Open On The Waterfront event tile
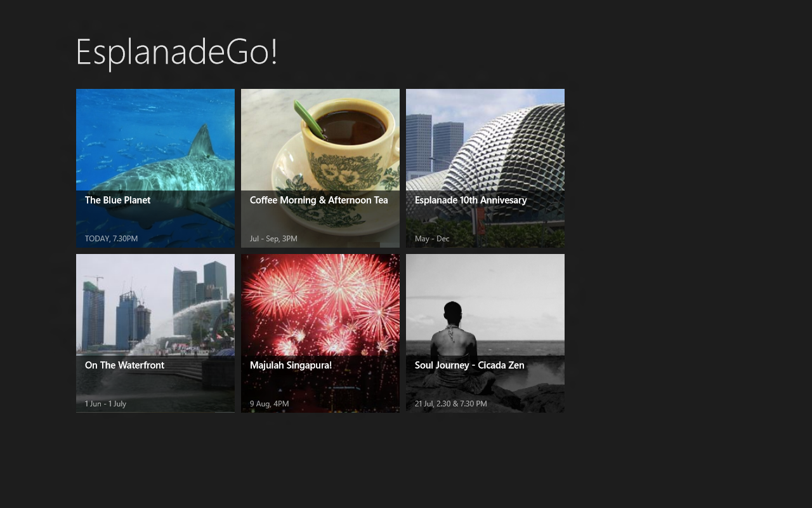The image size is (812, 508). click(155, 333)
